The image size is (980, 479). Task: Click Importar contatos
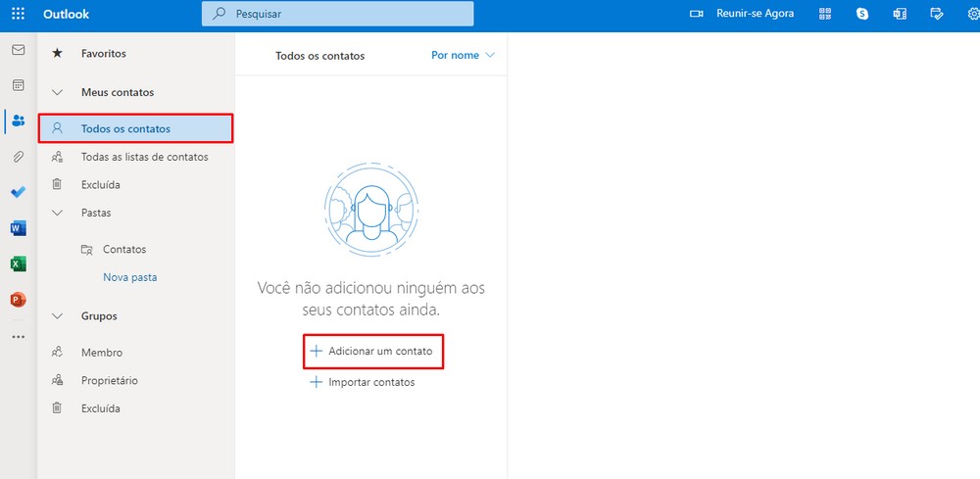[364, 382]
